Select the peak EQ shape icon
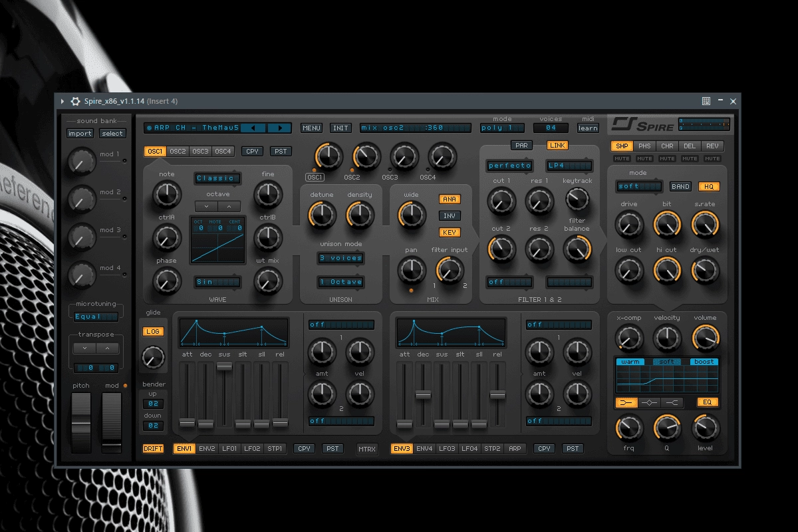The image size is (798, 532). point(650,402)
